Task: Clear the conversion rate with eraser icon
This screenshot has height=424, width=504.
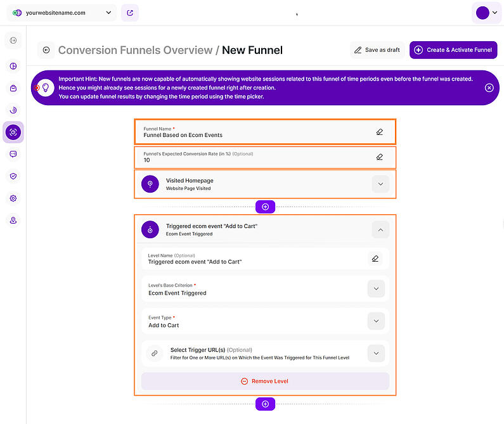Action: click(379, 157)
